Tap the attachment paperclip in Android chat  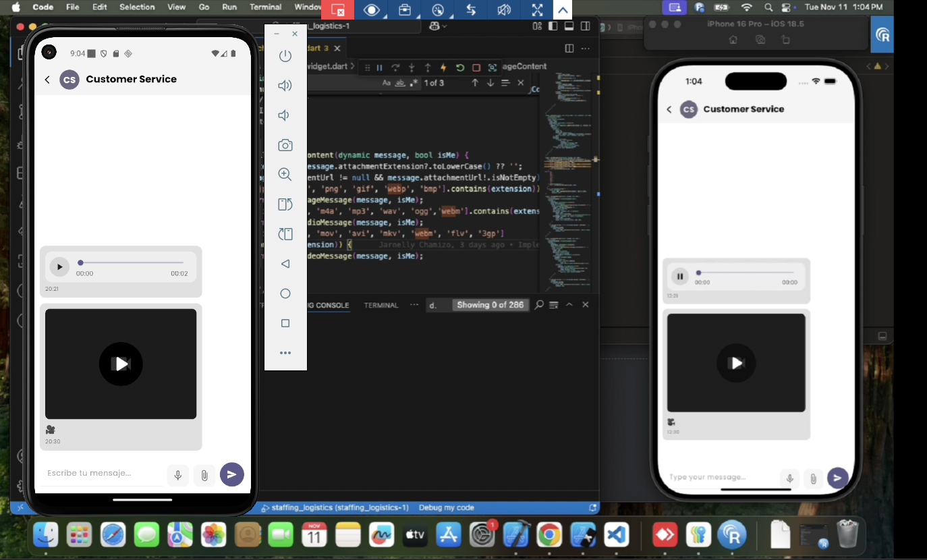pos(204,475)
